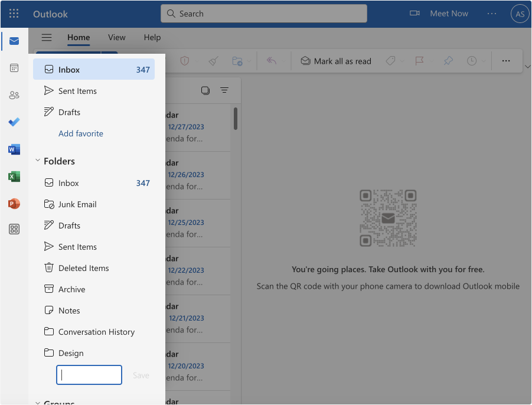Select the People icon in the sidebar
532x405 pixels.
coord(14,94)
